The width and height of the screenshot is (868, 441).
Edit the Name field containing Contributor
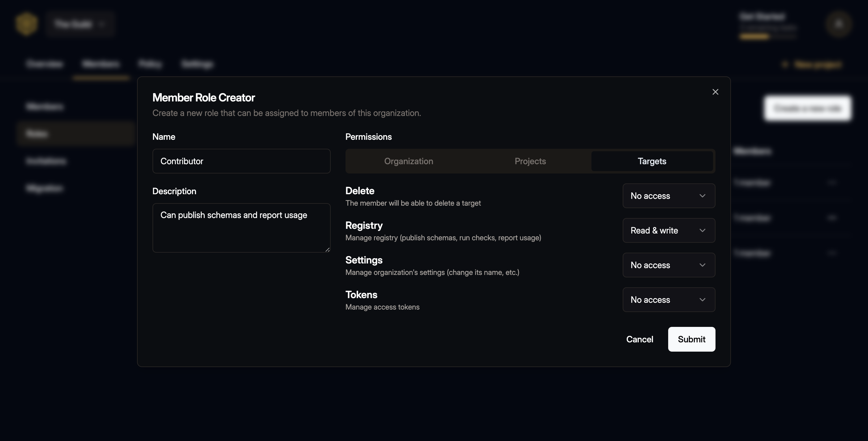coord(241,161)
